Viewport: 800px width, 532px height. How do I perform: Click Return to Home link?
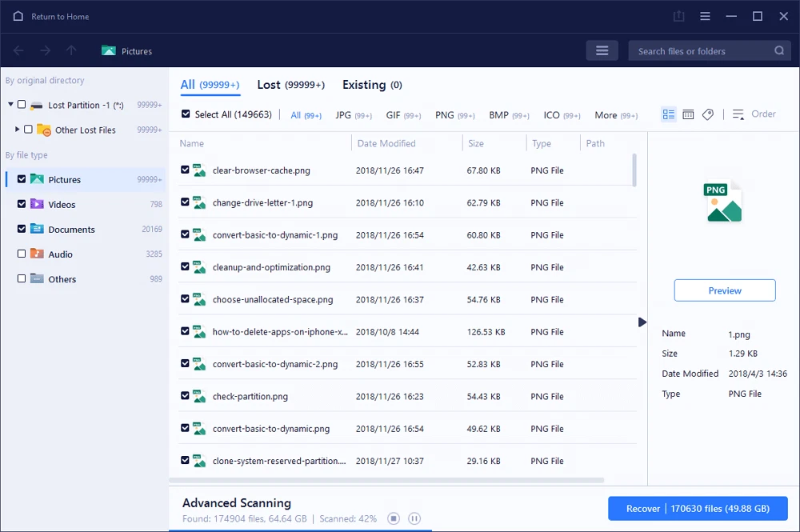[60, 17]
